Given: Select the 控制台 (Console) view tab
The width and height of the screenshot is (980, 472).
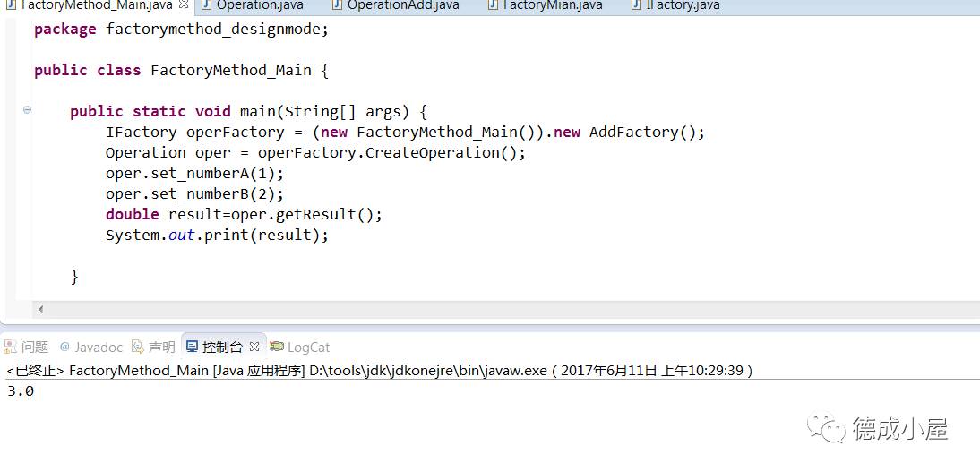Looking at the screenshot, I should 222,347.
